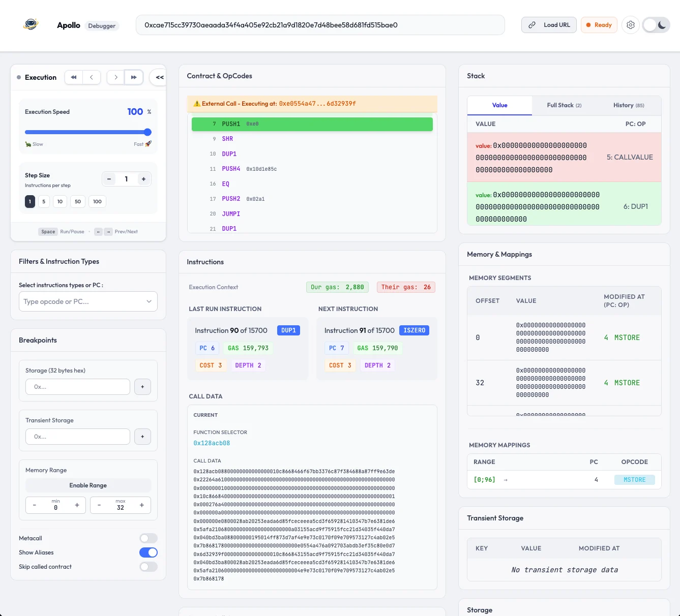Step forward one instruction
This screenshot has width=680, height=616.
click(x=116, y=77)
